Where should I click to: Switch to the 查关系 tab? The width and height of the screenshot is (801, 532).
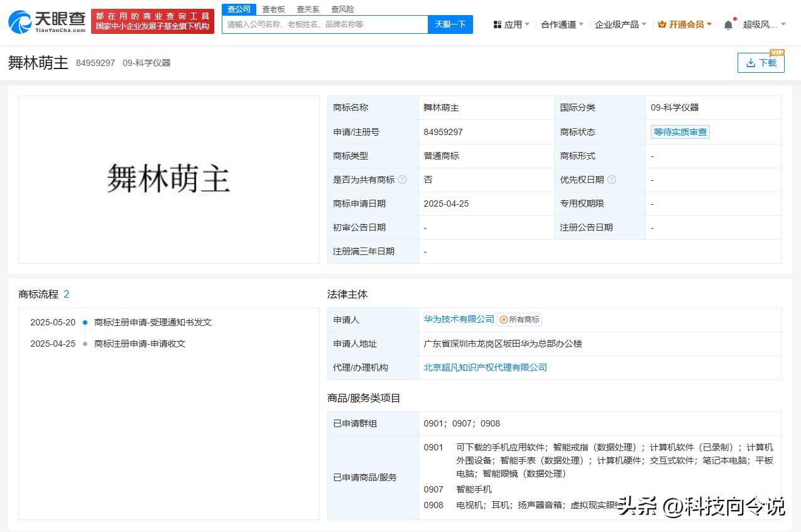pyautogui.click(x=308, y=9)
